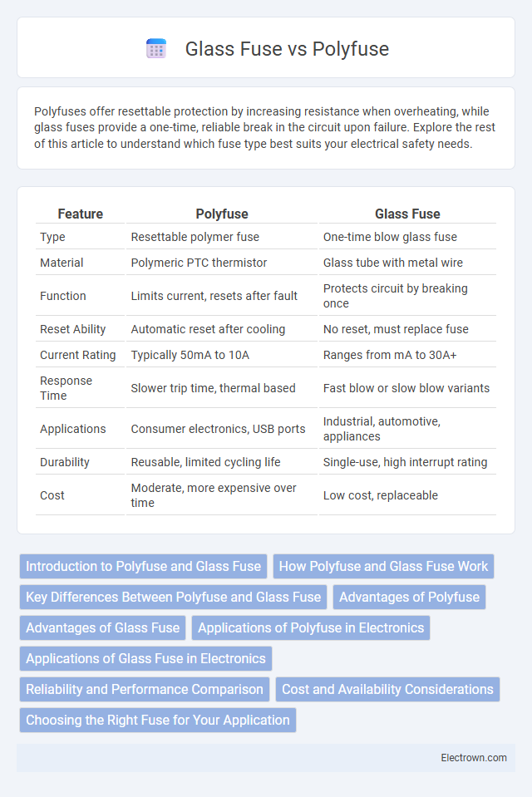The height and width of the screenshot is (797, 532).
Task: Jump to Cost and Availability Considerations
Action: (x=387, y=689)
